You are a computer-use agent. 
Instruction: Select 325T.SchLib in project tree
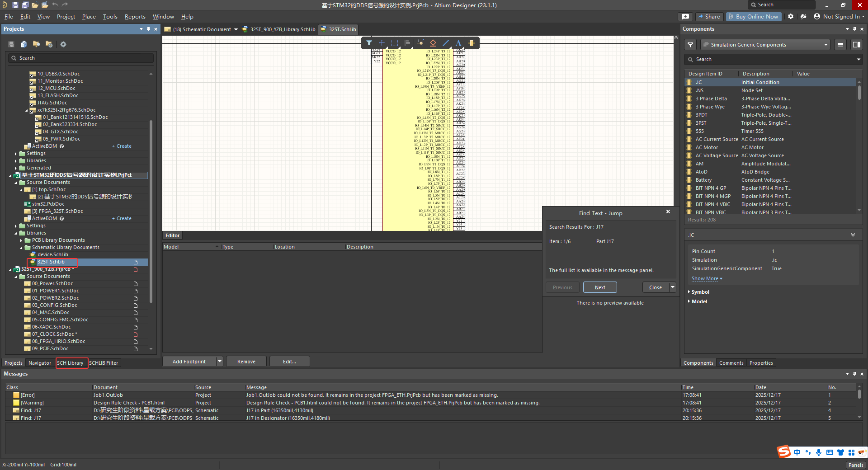[x=51, y=262]
